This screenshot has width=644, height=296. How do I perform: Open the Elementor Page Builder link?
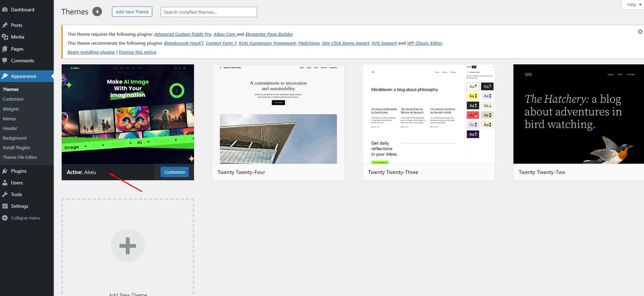(269, 34)
